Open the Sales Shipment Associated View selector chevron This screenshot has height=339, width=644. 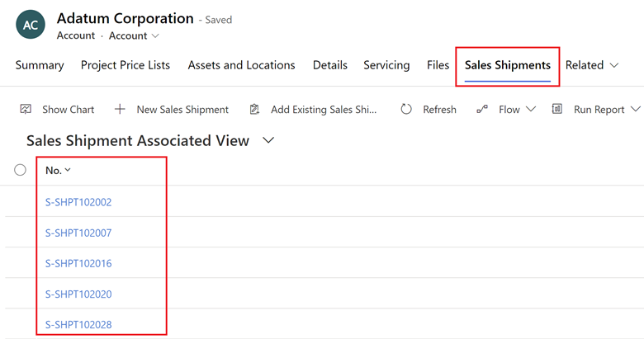tap(268, 140)
